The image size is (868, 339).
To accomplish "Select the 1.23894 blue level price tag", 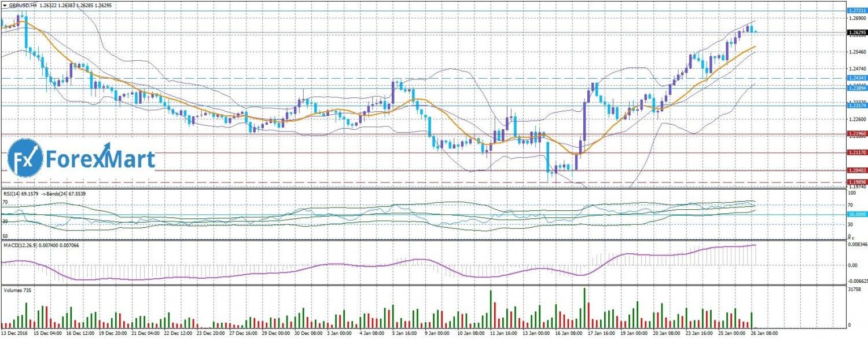I will 858,88.
